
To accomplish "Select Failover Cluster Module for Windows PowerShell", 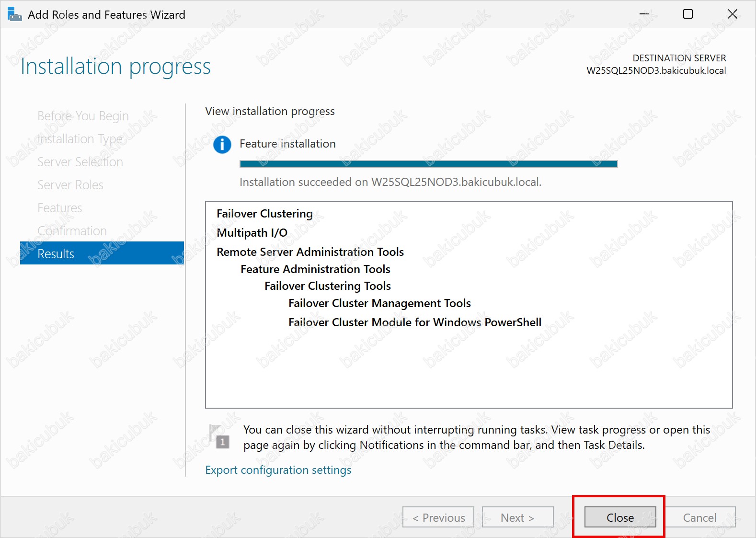I will coord(414,322).
